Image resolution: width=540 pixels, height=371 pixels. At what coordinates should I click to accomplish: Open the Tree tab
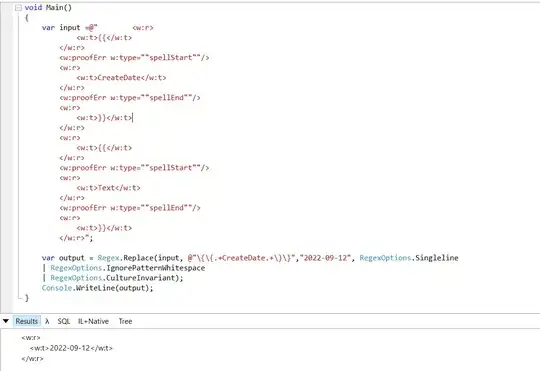coord(125,321)
